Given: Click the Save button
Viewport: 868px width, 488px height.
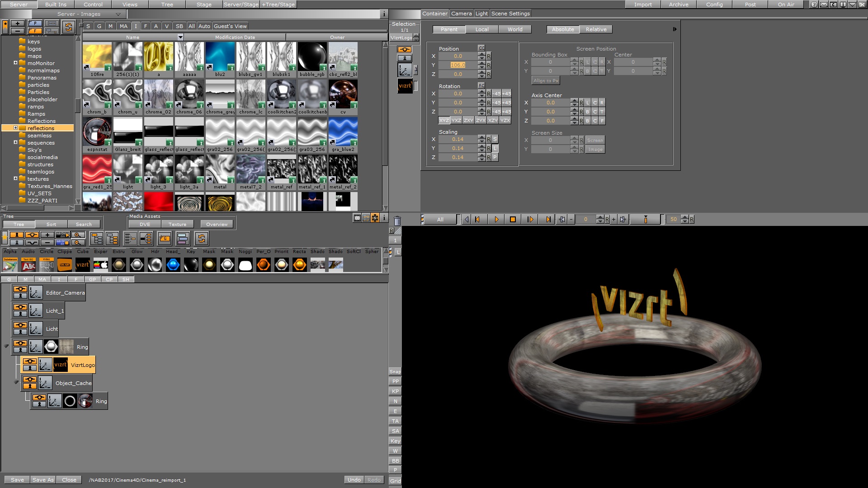Looking at the screenshot, I should coord(17,480).
